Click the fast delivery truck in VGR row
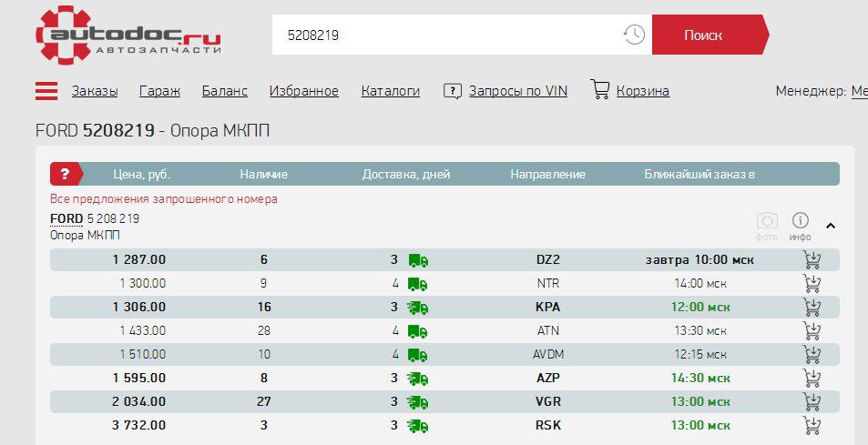The image size is (868, 445). pos(417,402)
